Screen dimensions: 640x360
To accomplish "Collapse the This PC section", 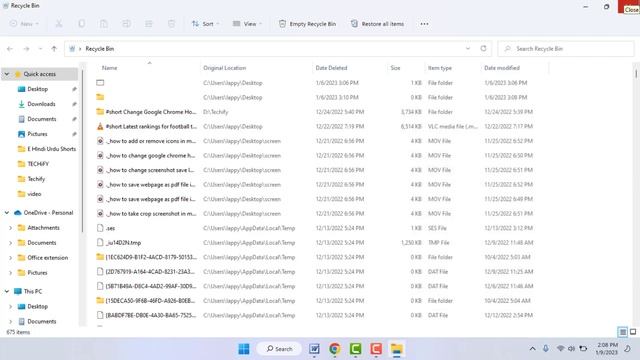I will [x=7, y=291].
